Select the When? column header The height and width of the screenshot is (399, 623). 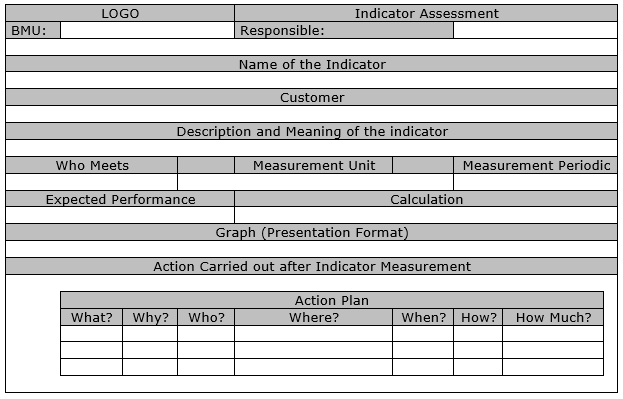pos(423,317)
